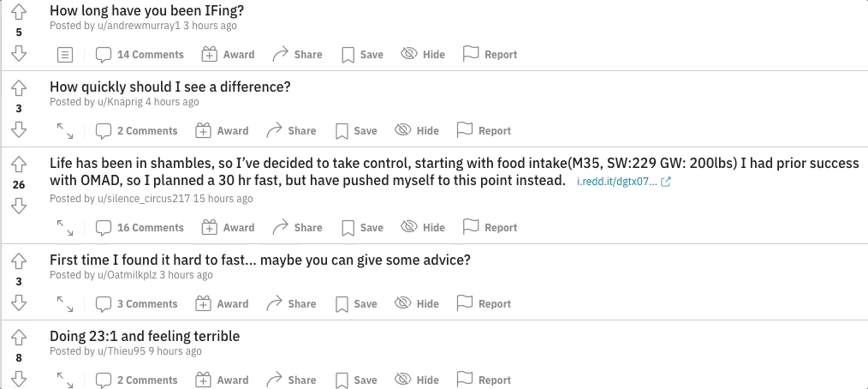Give an Award to the 'First time I found it hard to fast' post
The image size is (868, 389).
(222, 303)
